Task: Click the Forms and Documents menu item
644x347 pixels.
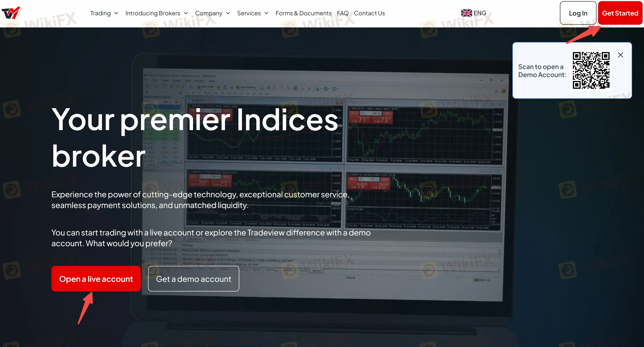Action: (303, 13)
